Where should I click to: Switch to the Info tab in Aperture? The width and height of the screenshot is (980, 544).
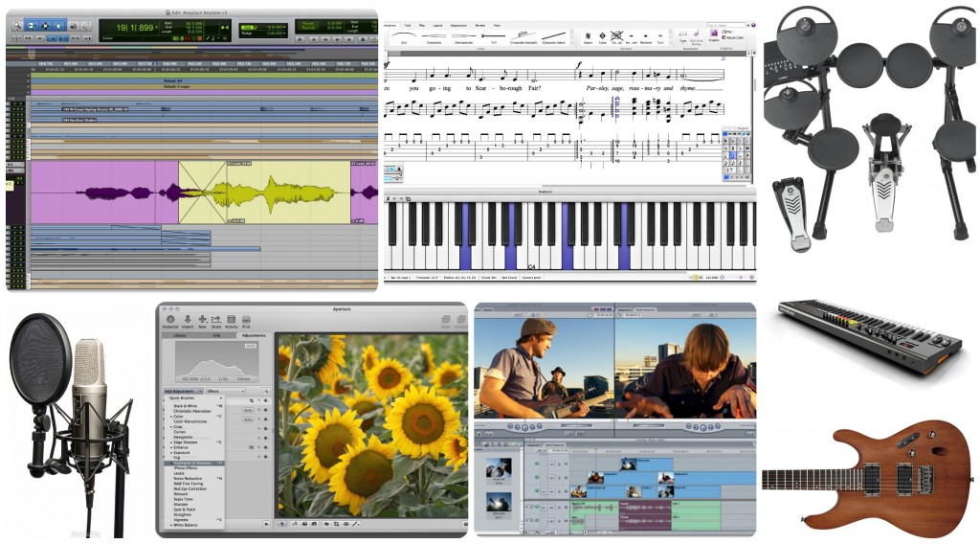[217, 335]
